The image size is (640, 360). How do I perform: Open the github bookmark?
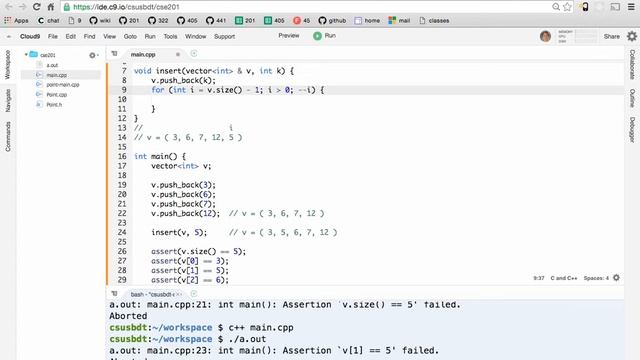point(332,20)
